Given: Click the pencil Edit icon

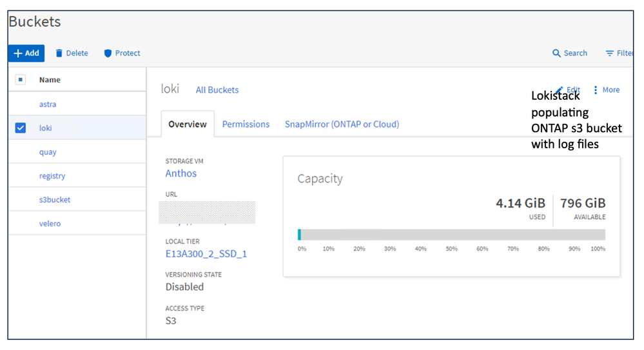Looking at the screenshot, I should click(560, 90).
